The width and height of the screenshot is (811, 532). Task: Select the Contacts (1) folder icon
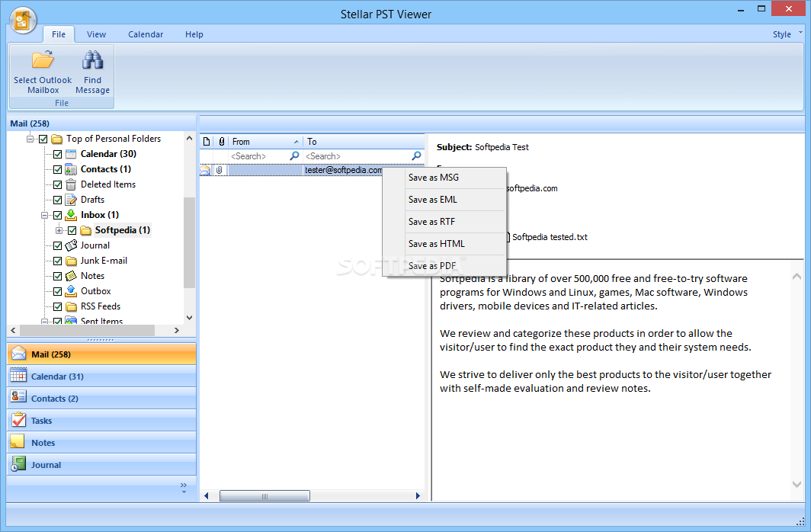click(x=72, y=169)
